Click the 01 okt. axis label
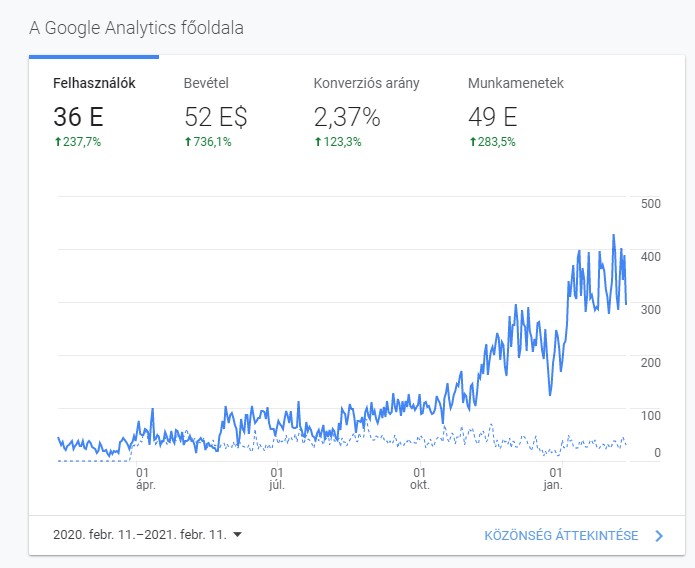 [419, 479]
